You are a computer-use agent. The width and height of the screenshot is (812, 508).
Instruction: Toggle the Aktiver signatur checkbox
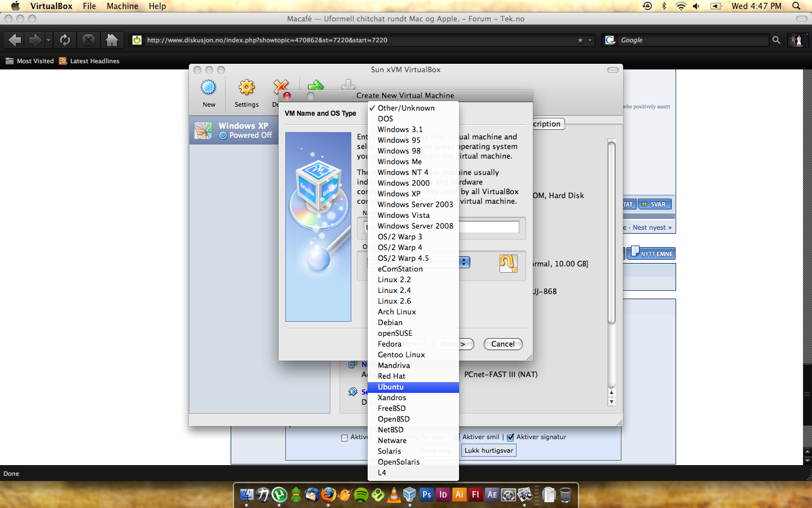[x=510, y=437]
